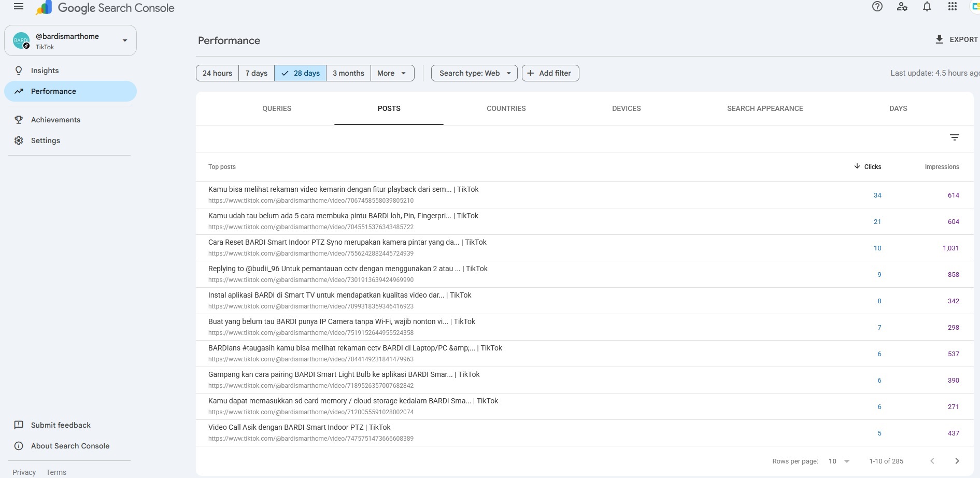Switch to the COUNTRIES tab
Viewport: 980px width, 478px height.
point(506,108)
